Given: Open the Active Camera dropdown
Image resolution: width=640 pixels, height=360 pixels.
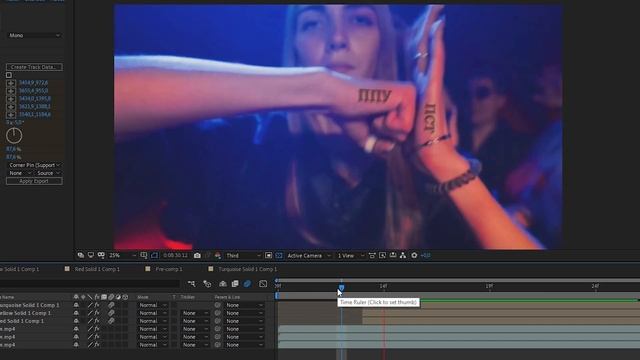Looking at the screenshot, I should click(309, 256).
